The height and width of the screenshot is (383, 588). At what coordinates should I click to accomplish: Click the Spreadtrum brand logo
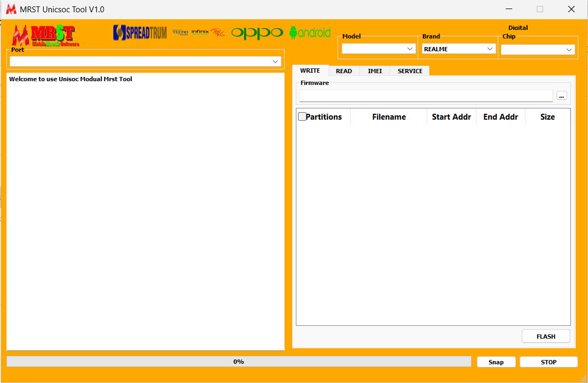pyautogui.click(x=140, y=33)
